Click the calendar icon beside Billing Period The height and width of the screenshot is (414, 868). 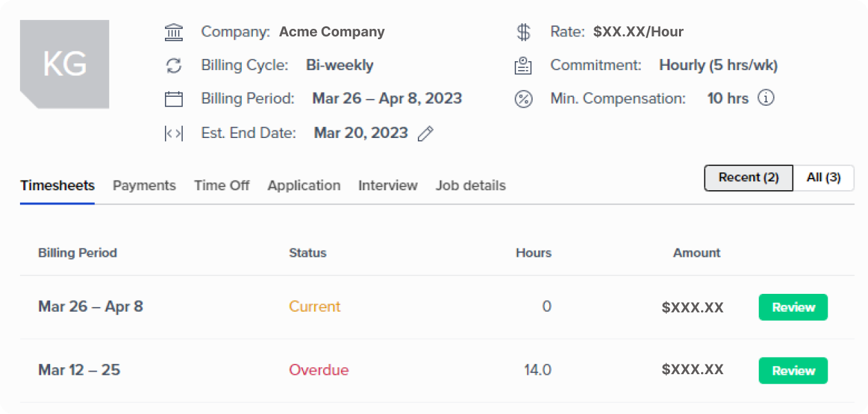174,99
